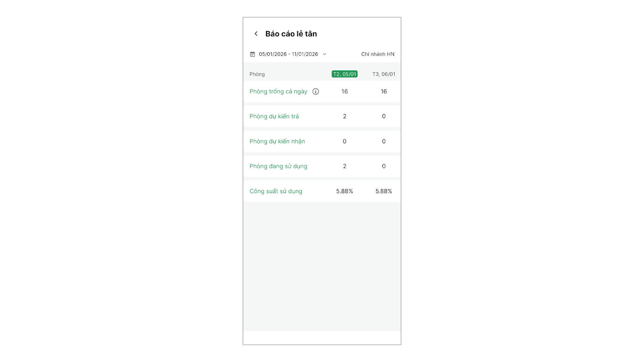This screenshot has width=644, height=362.
Task: Click T2 5.88% Công suất value
Action: point(345,191)
